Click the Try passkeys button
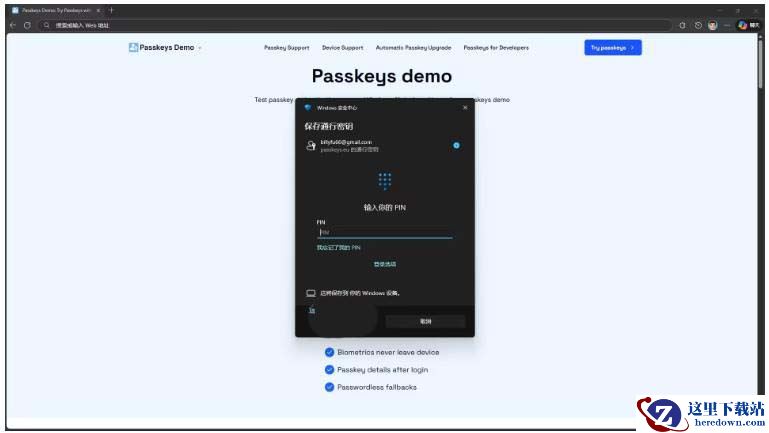Viewport: 769px width, 433px height. tap(612, 47)
